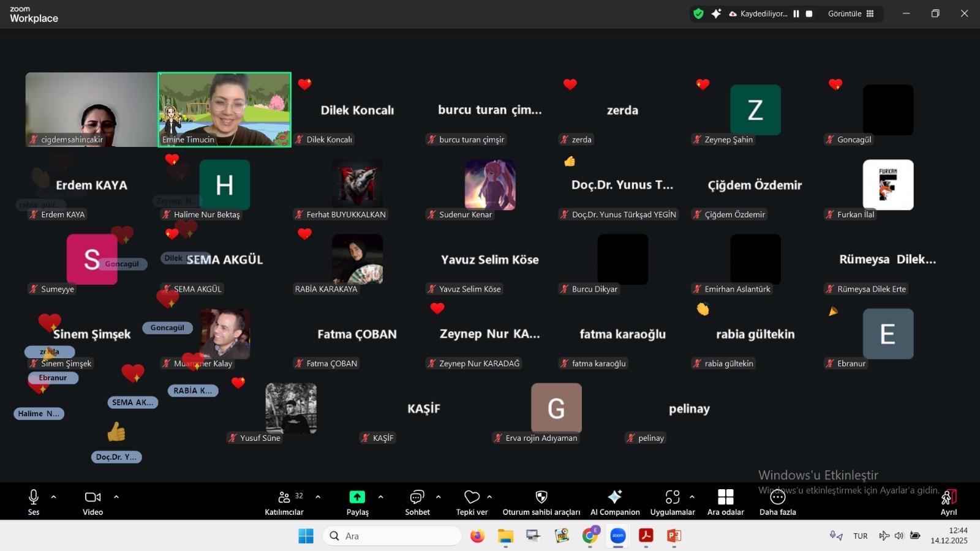
Task: Stop the recording with the square button
Action: tap(809, 13)
